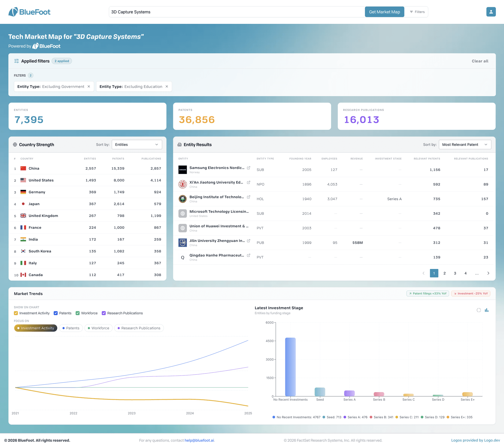Screen dimensions: 504x447
Task: Uncheck the Investment Activity checkbox
Action: (x=16, y=313)
